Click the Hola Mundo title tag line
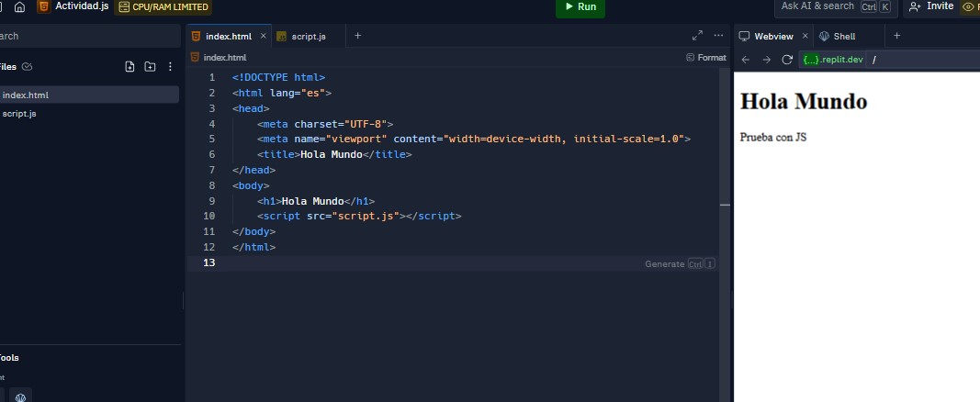The image size is (980, 402). (x=334, y=154)
